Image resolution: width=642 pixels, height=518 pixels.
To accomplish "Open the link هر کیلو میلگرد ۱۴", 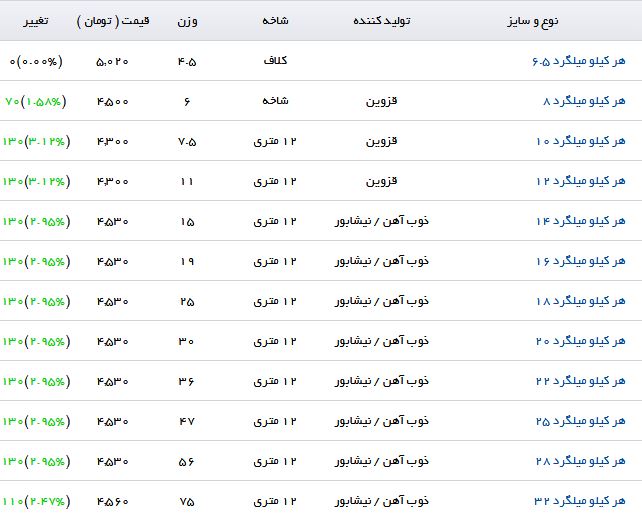I will [581, 221].
